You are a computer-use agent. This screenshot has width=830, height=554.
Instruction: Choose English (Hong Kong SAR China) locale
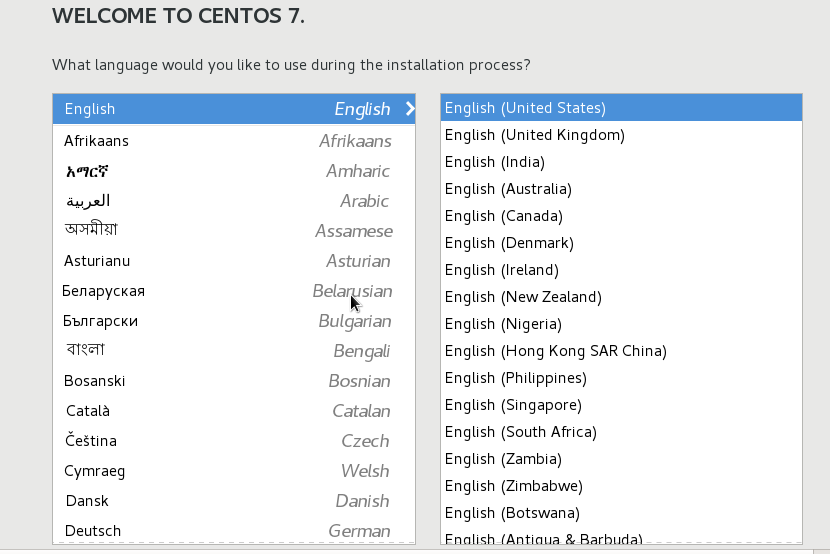coord(621,351)
